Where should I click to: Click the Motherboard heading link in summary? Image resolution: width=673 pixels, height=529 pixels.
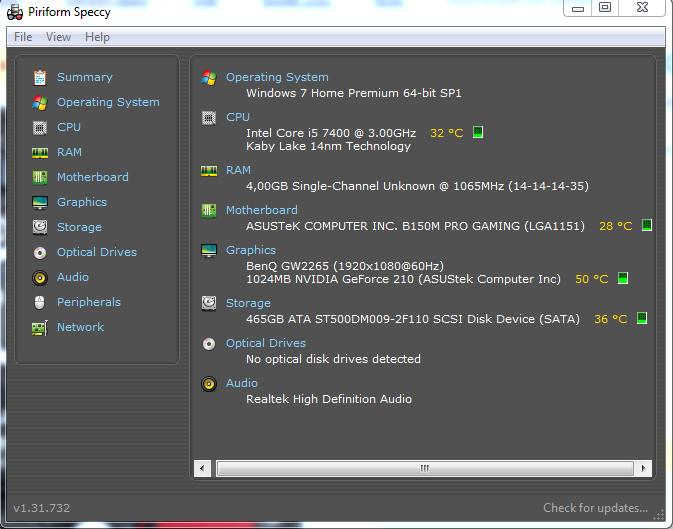click(x=262, y=210)
